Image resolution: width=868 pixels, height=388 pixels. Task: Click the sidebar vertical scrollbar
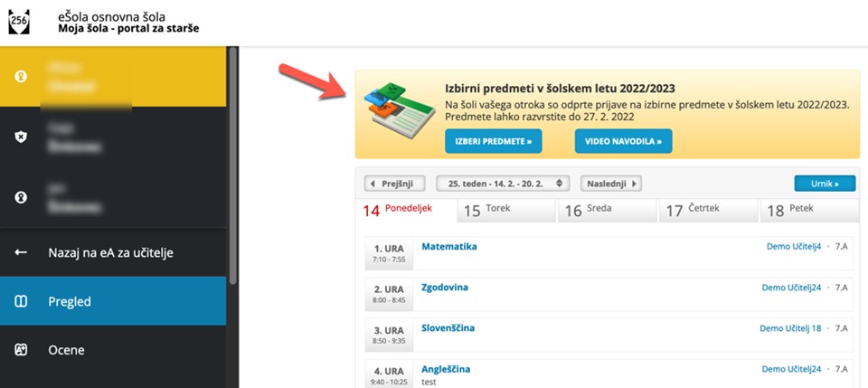[232, 166]
